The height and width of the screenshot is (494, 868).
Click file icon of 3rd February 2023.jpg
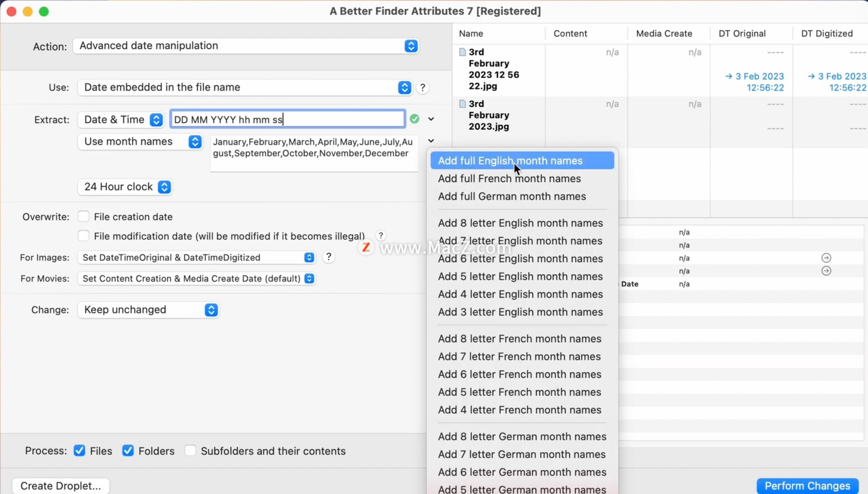pyautogui.click(x=462, y=104)
